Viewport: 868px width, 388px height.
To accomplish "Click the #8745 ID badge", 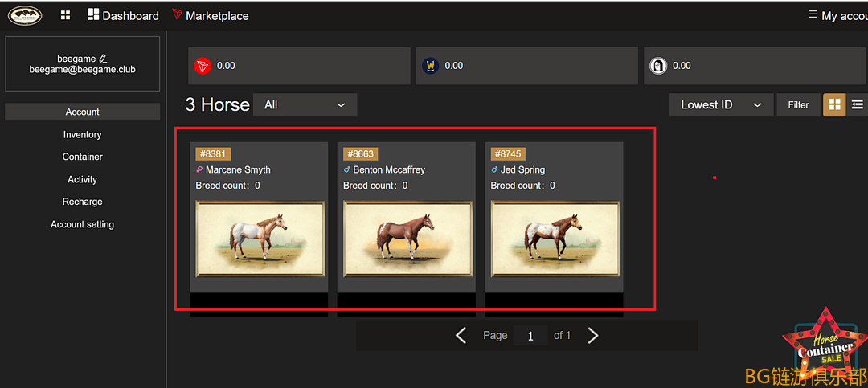I will point(508,154).
